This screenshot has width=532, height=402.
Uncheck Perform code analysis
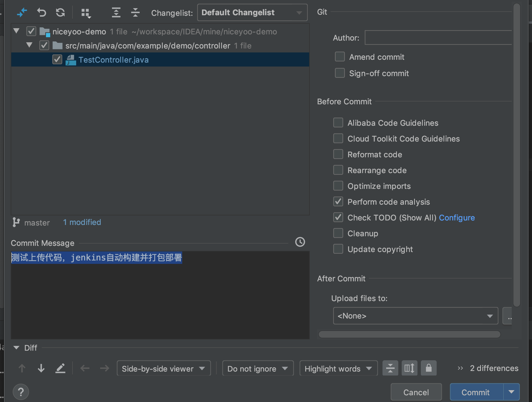tap(338, 202)
